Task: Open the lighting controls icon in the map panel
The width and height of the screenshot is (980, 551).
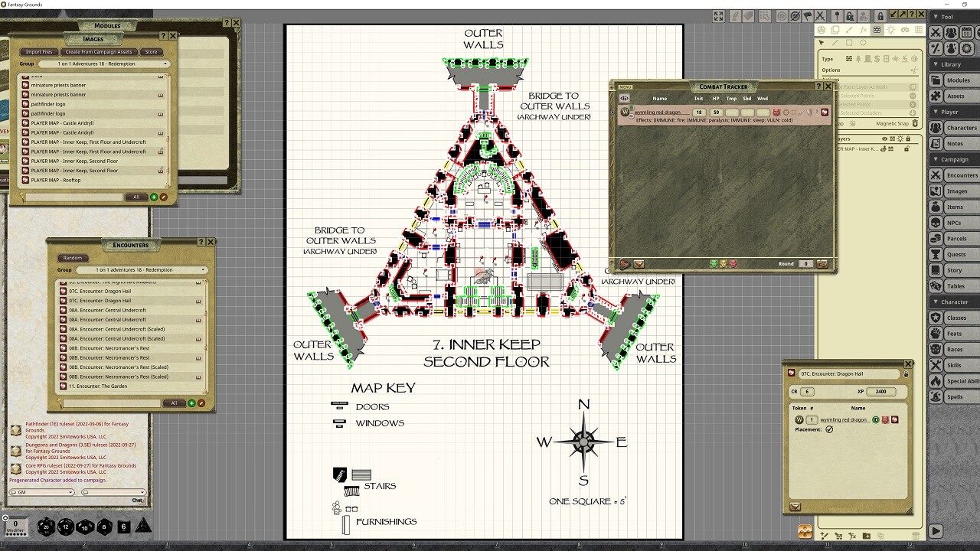Action: (x=891, y=30)
